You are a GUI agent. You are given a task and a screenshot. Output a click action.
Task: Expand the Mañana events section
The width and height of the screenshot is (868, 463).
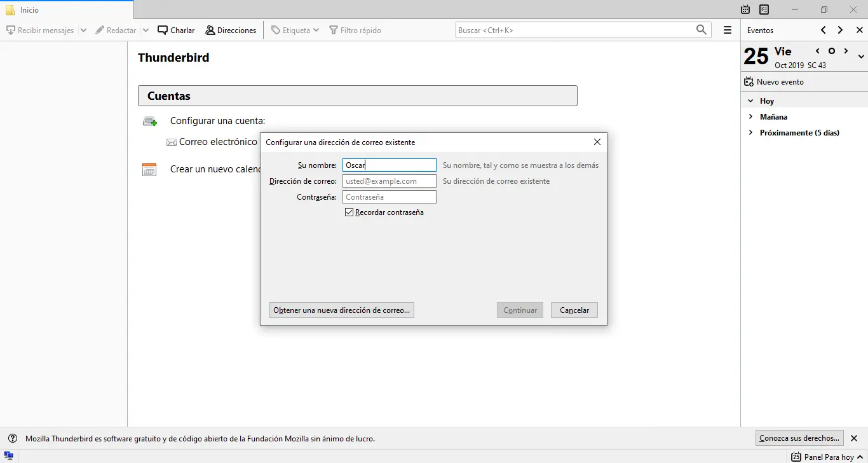tap(750, 117)
